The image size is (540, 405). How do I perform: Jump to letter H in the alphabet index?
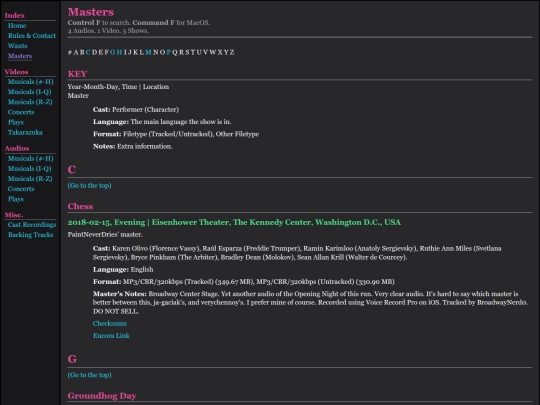(119, 52)
